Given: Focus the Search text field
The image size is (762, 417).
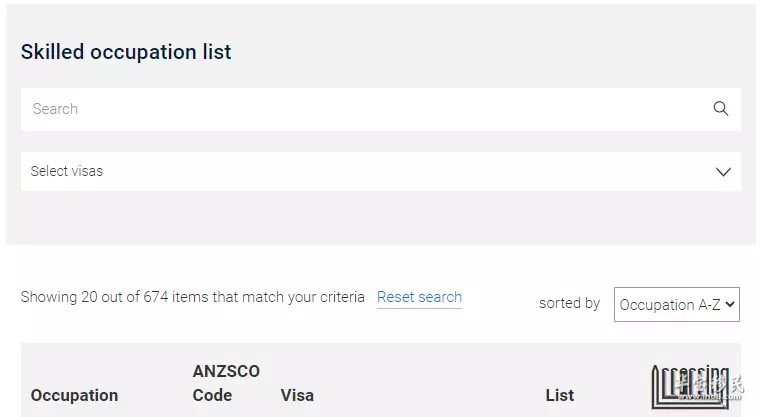Looking at the screenshot, I should [x=360, y=109].
